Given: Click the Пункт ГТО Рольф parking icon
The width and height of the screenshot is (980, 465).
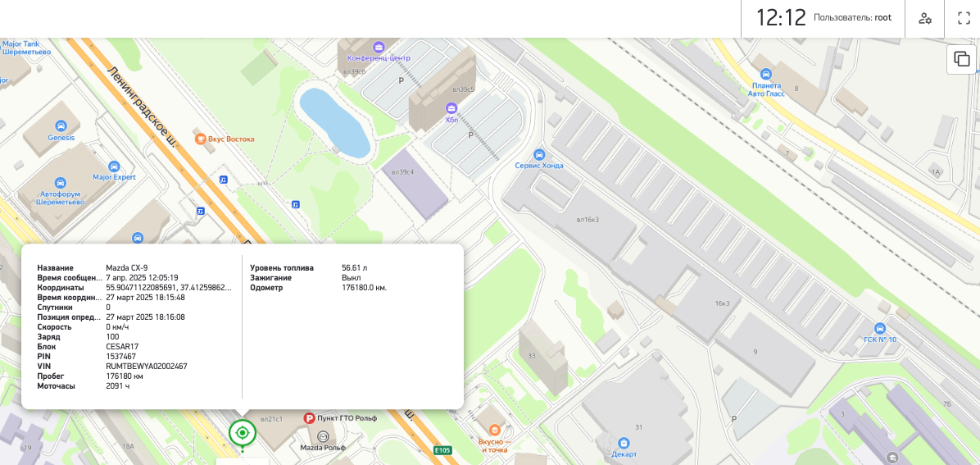Looking at the screenshot, I should [309, 418].
